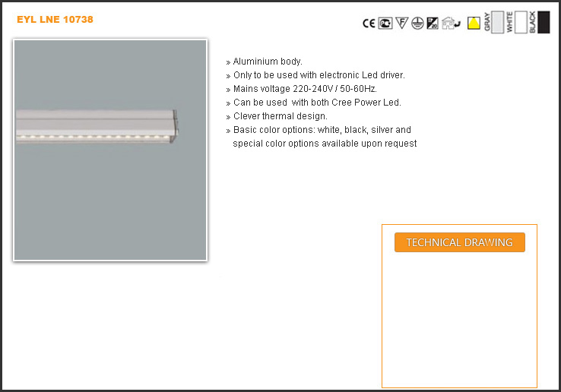Choose the black color swatch

coord(544,22)
